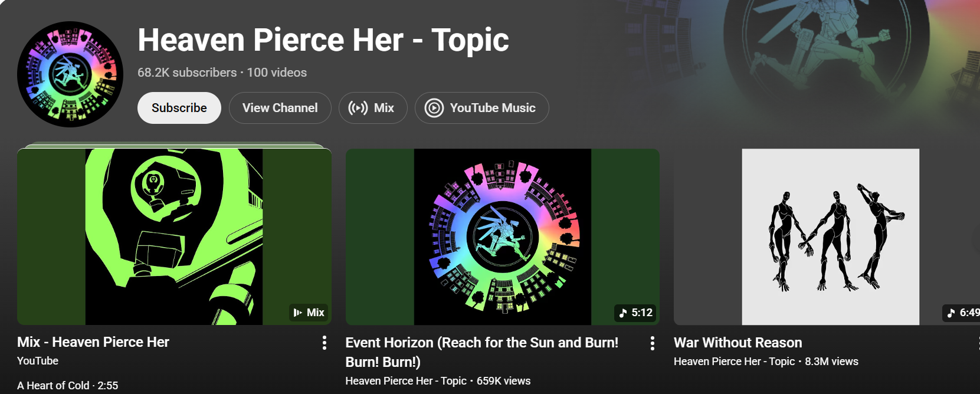This screenshot has width=980, height=394.
Task: Click channel name link under Event Horizon
Action: [406, 381]
